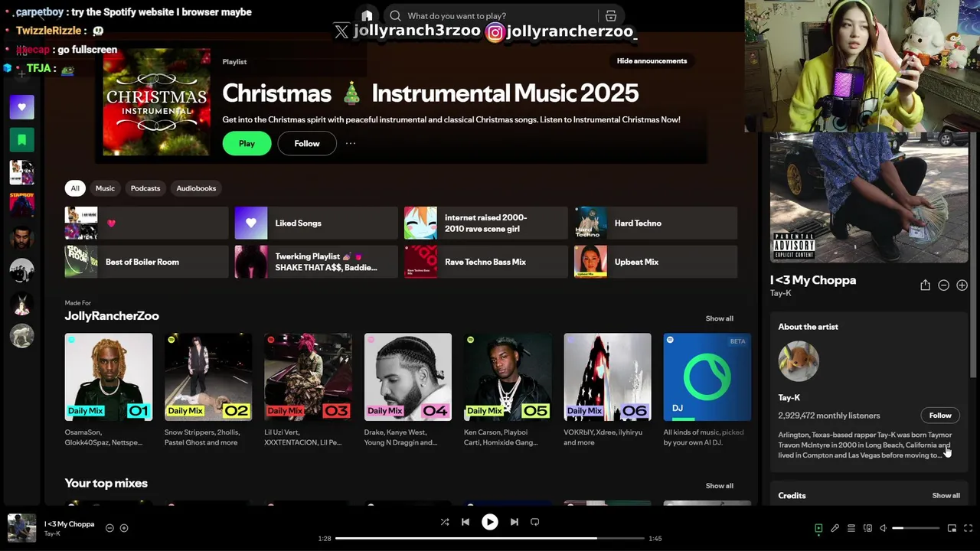Go to Spotify Home via the house icon
Screen dimensions: 980x551
(367, 15)
